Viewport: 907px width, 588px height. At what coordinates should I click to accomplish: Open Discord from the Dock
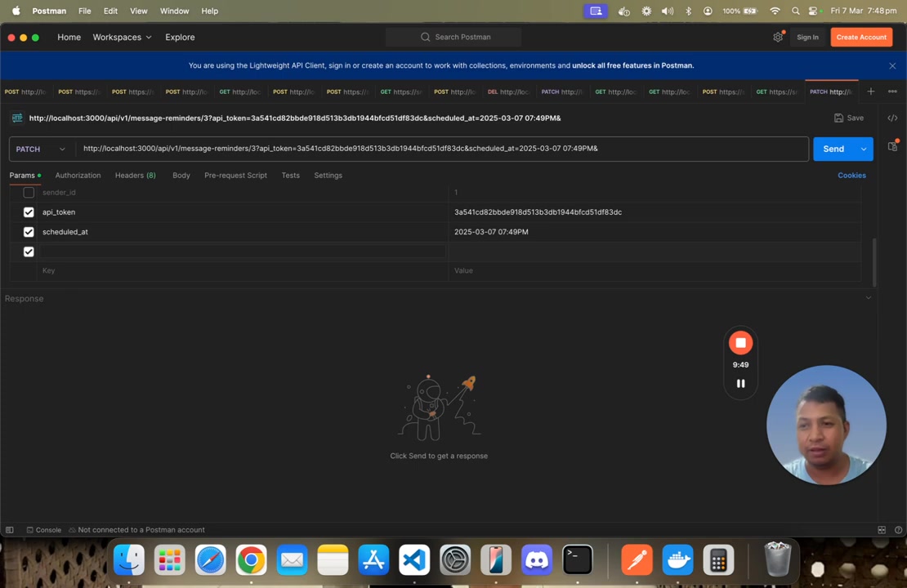pyautogui.click(x=537, y=559)
